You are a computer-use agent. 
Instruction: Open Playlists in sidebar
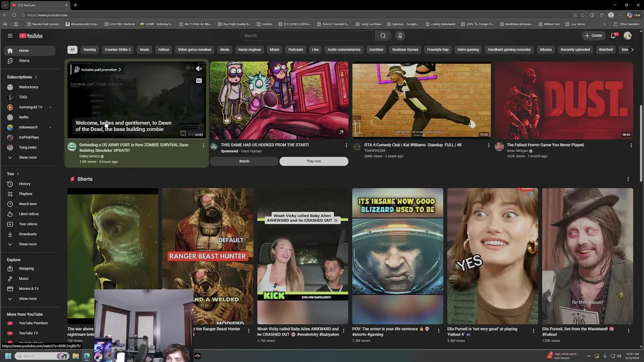pos(30,194)
